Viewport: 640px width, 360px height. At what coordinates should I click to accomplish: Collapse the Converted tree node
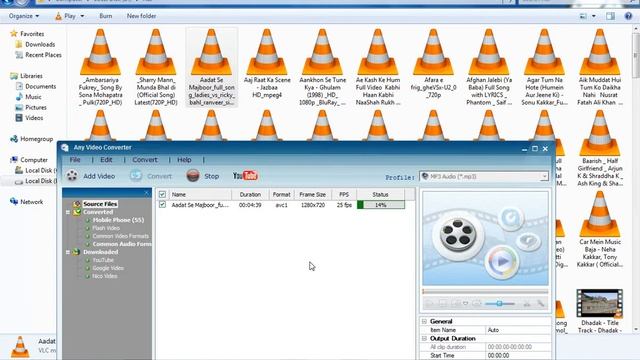pyautogui.click(x=68, y=212)
